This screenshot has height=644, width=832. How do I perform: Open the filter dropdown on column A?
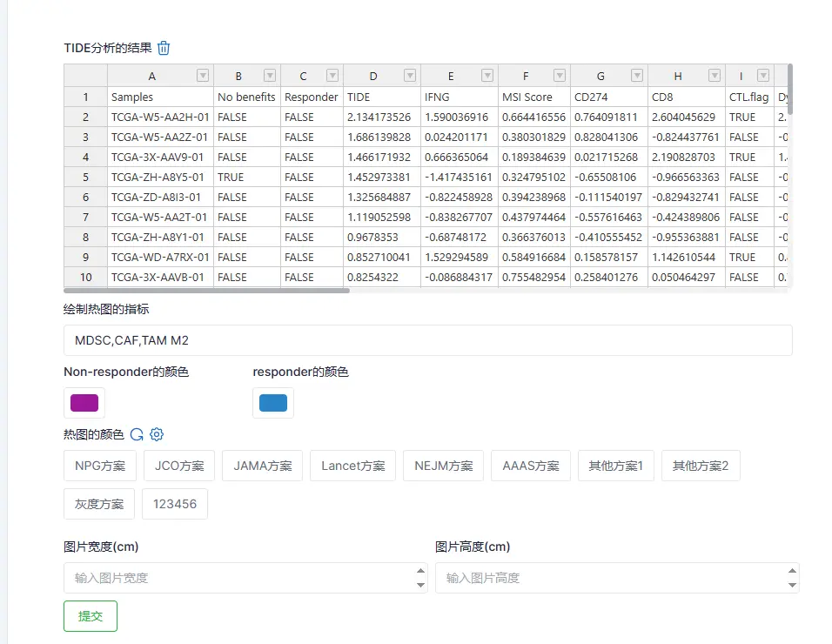pyautogui.click(x=202, y=76)
